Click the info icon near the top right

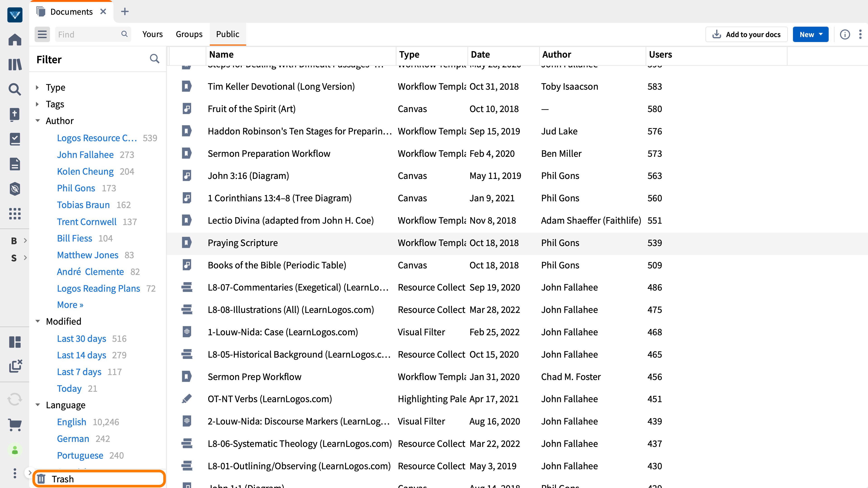pos(845,34)
